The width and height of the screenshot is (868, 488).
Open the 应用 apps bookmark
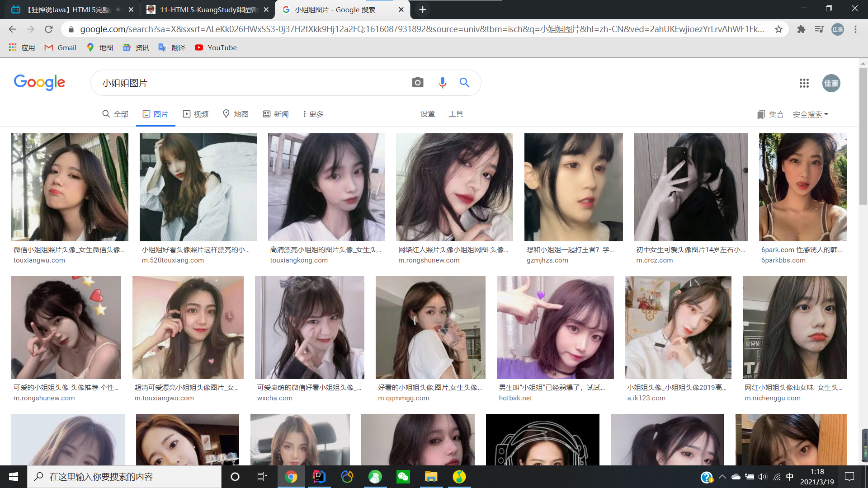click(x=22, y=47)
